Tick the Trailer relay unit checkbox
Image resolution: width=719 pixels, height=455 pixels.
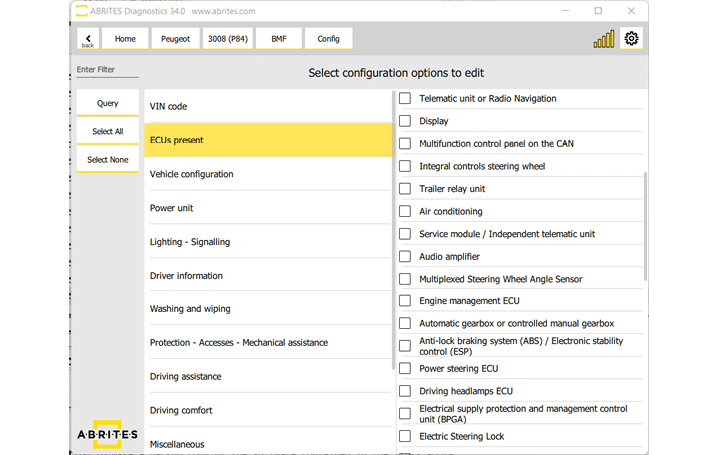(x=405, y=189)
